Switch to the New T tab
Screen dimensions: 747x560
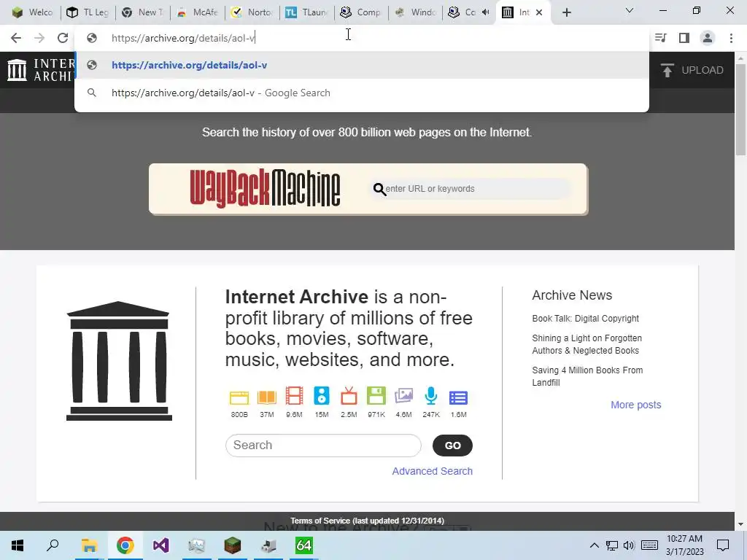[142, 12]
